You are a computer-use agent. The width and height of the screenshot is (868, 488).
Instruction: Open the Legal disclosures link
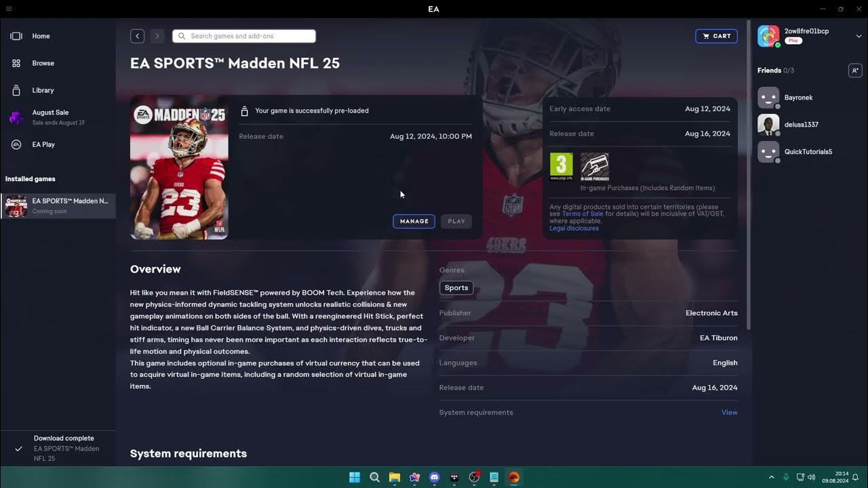pyautogui.click(x=574, y=228)
